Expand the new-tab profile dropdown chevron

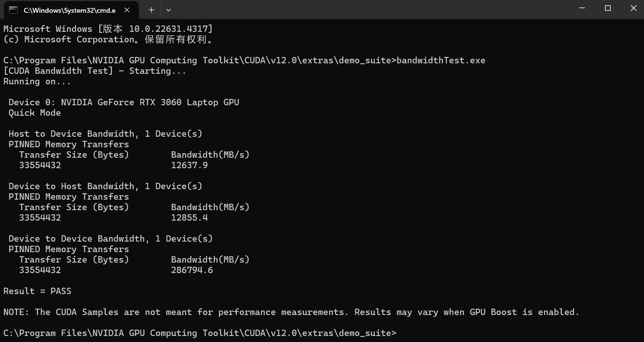point(168,10)
